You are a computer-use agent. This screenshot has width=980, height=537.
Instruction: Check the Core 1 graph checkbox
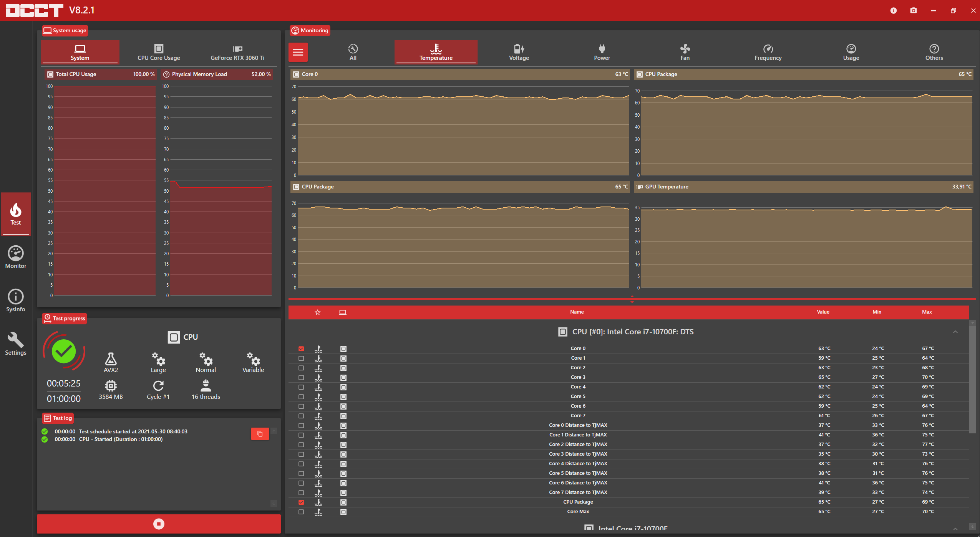[301, 359]
